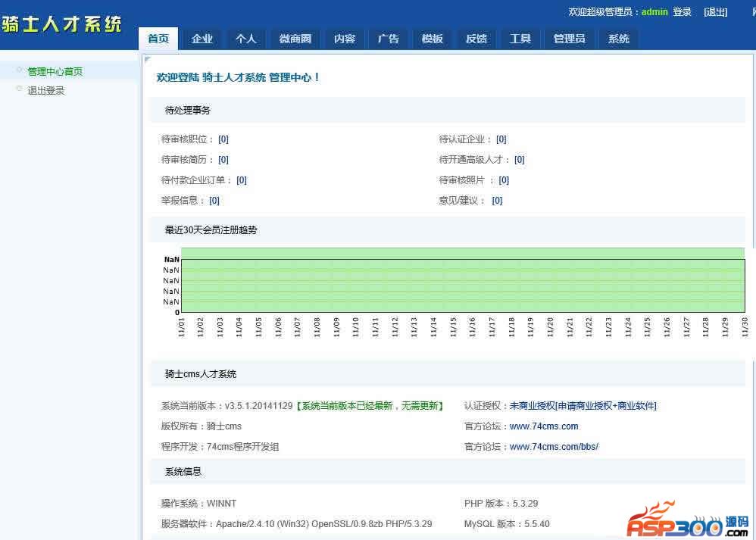Open the 待认证企业 [0] count link
The image size is (756, 540).
(x=501, y=139)
